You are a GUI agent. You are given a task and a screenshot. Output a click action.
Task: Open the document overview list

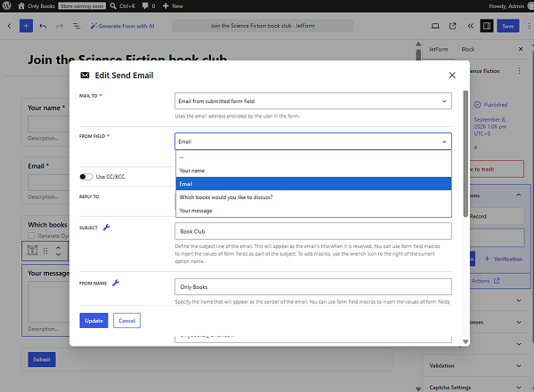[x=77, y=26]
